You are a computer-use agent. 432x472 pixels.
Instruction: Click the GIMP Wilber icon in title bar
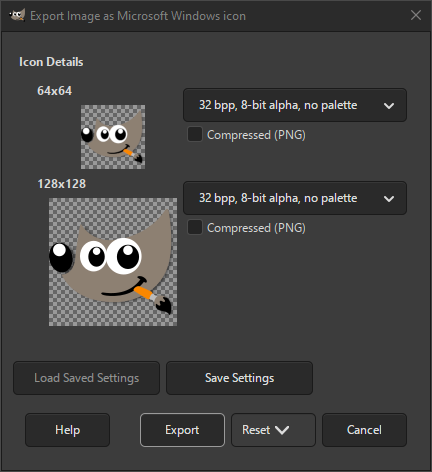coord(17,15)
